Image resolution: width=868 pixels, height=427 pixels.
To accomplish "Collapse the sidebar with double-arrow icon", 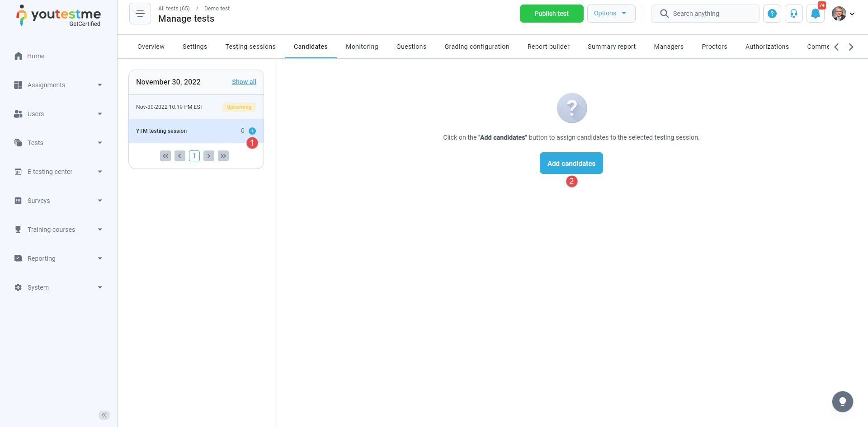I will tap(104, 415).
